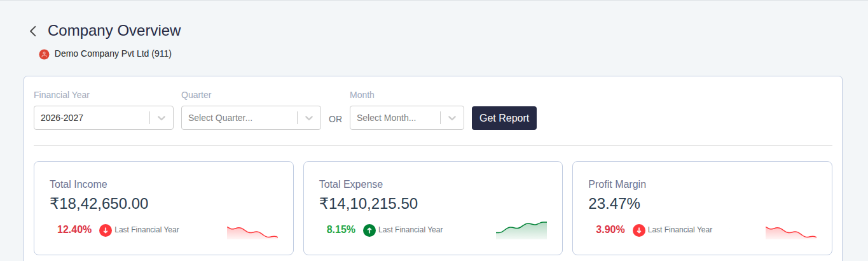View the Total Expense green sparkline chart
This screenshot has width=868, height=261.
pos(521,230)
